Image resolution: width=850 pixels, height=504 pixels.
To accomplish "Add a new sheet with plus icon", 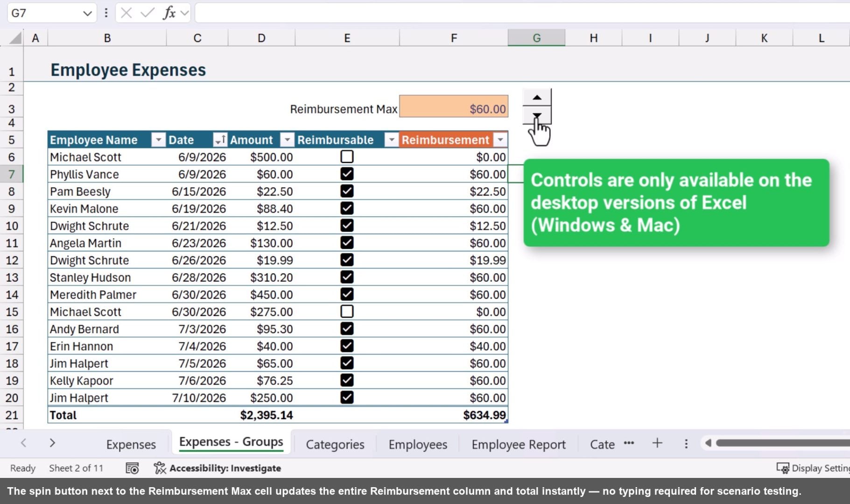I will click(657, 443).
